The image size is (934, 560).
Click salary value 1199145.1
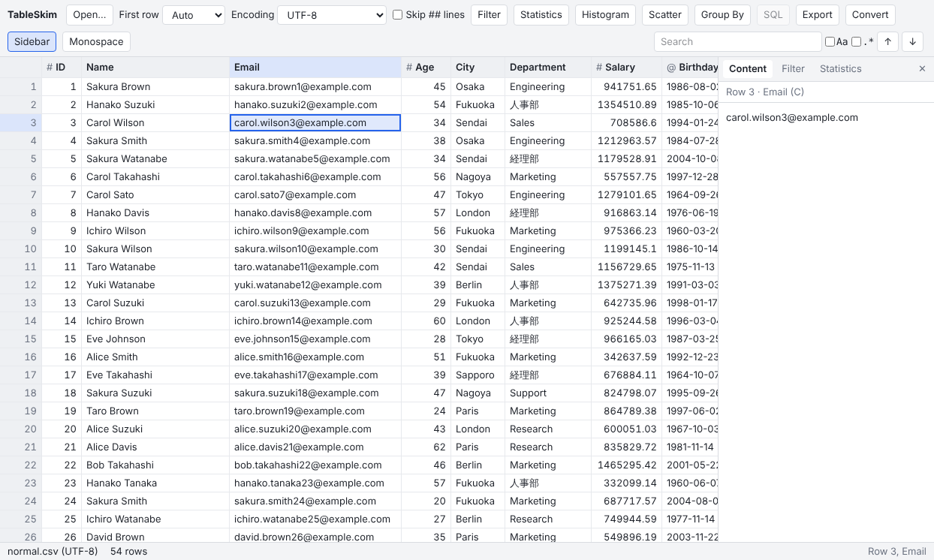(x=627, y=248)
